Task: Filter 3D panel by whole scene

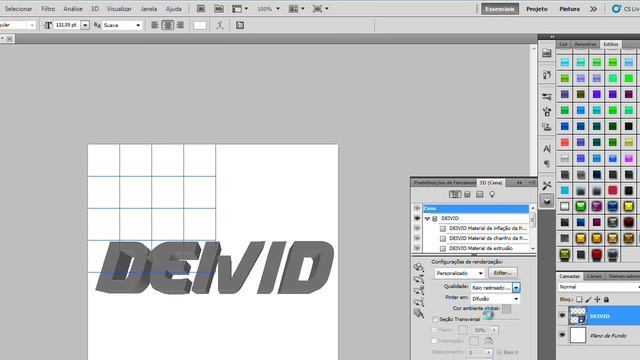Action: 455,195
